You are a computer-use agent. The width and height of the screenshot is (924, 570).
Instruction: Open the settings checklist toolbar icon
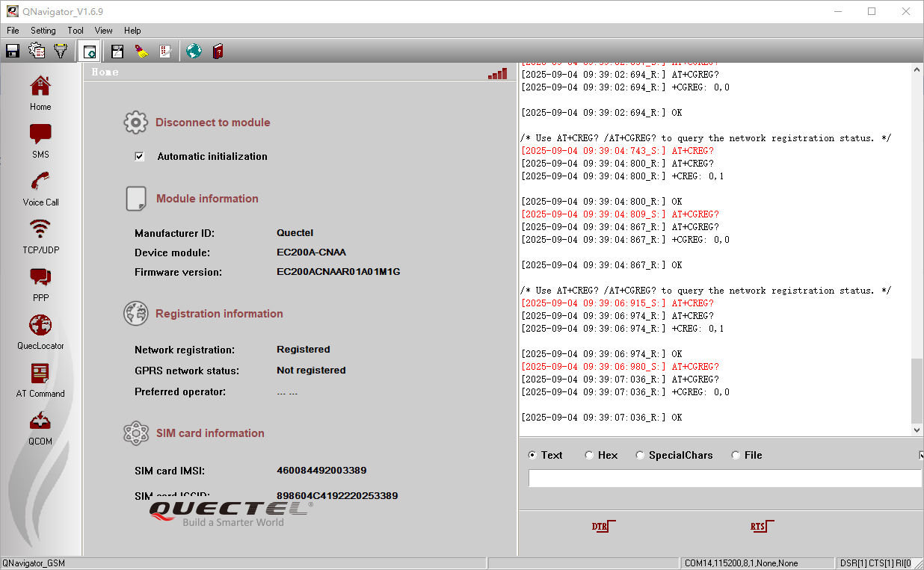tap(37, 51)
